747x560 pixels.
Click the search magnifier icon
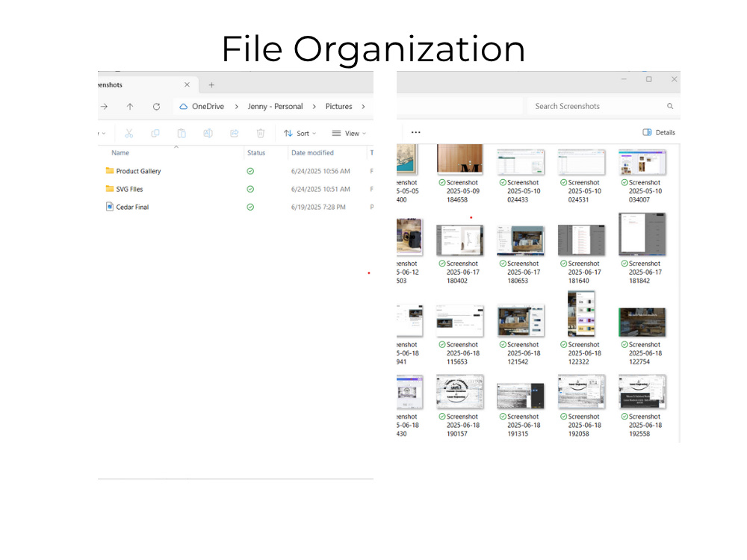click(x=670, y=106)
